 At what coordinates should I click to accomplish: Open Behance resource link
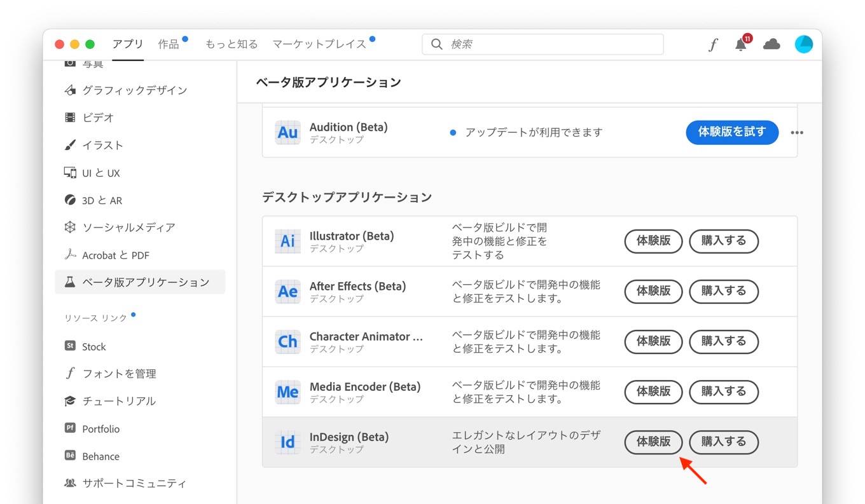[x=100, y=456]
